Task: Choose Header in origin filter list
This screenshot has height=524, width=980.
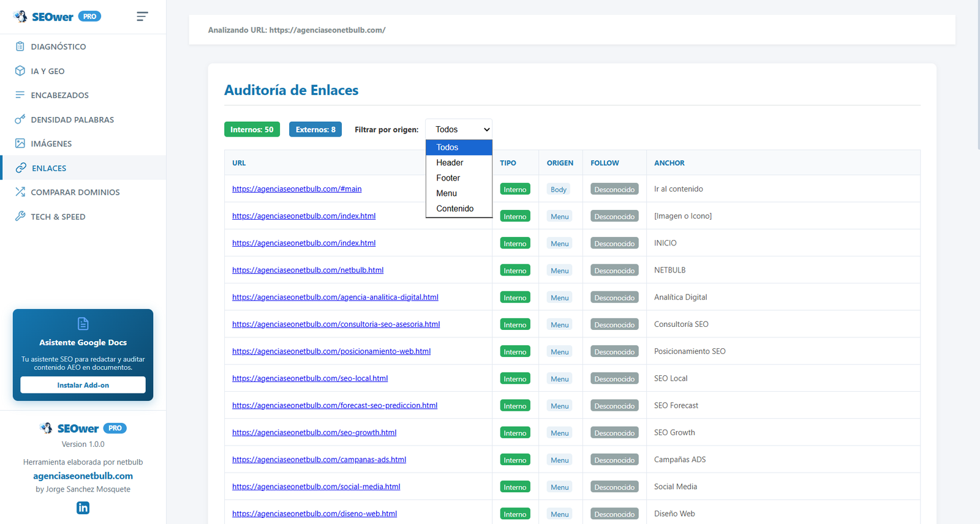Action: coord(459,163)
